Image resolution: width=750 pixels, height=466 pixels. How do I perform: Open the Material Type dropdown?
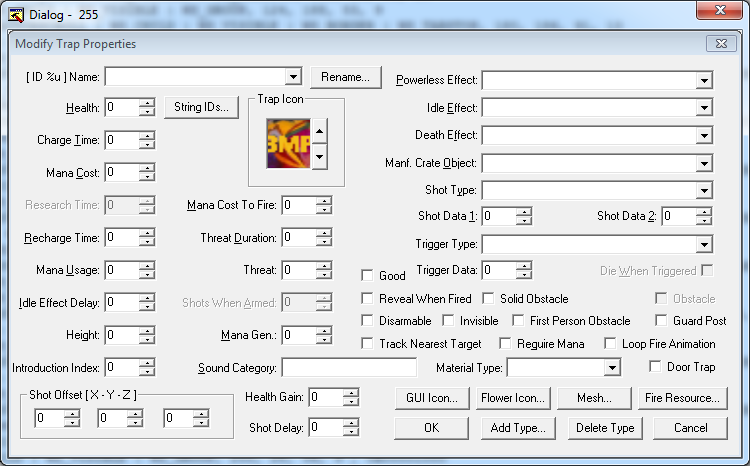pos(612,367)
